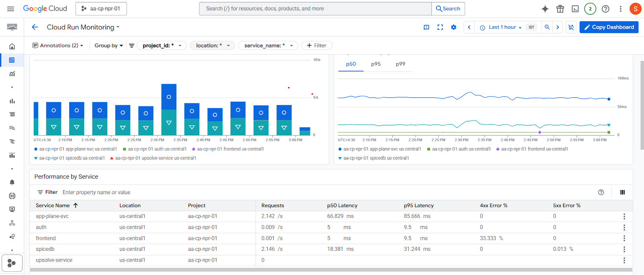Shift time range backward with left chevron
The width and height of the screenshot is (644, 275).
click(x=469, y=27)
